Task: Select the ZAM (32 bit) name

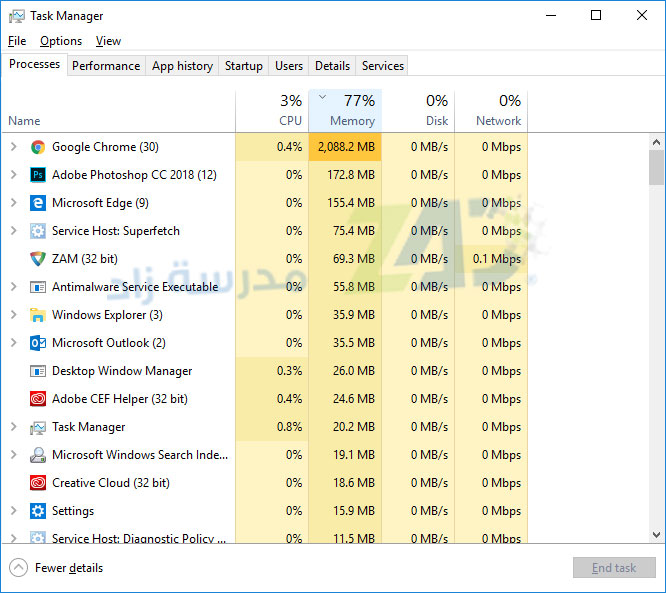Action: (x=85, y=259)
